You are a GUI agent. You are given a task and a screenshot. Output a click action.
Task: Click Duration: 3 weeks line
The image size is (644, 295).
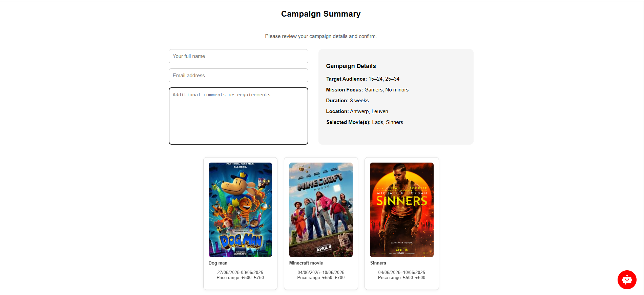point(347,101)
